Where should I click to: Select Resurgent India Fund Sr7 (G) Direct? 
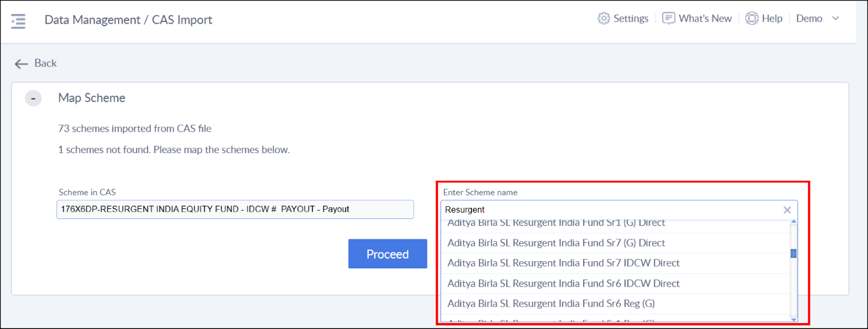pyautogui.click(x=615, y=243)
